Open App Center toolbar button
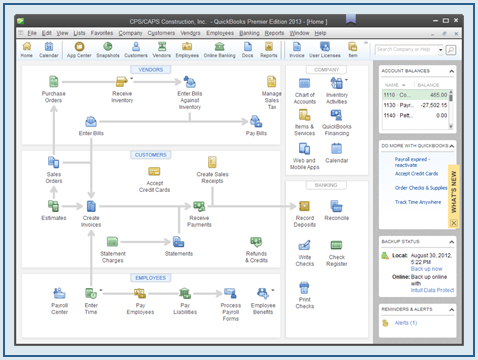This screenshot has width=478, height=360. tap(79, 49)
